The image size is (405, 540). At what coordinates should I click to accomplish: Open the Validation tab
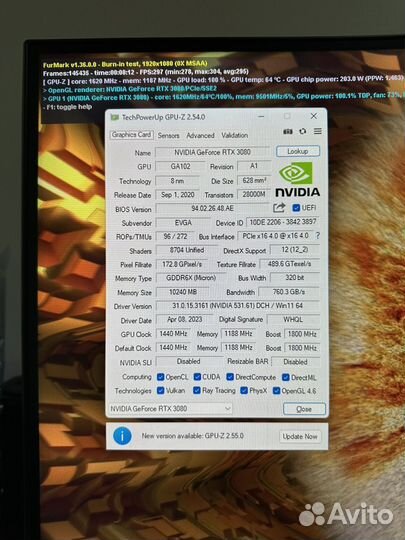(235, 135)
